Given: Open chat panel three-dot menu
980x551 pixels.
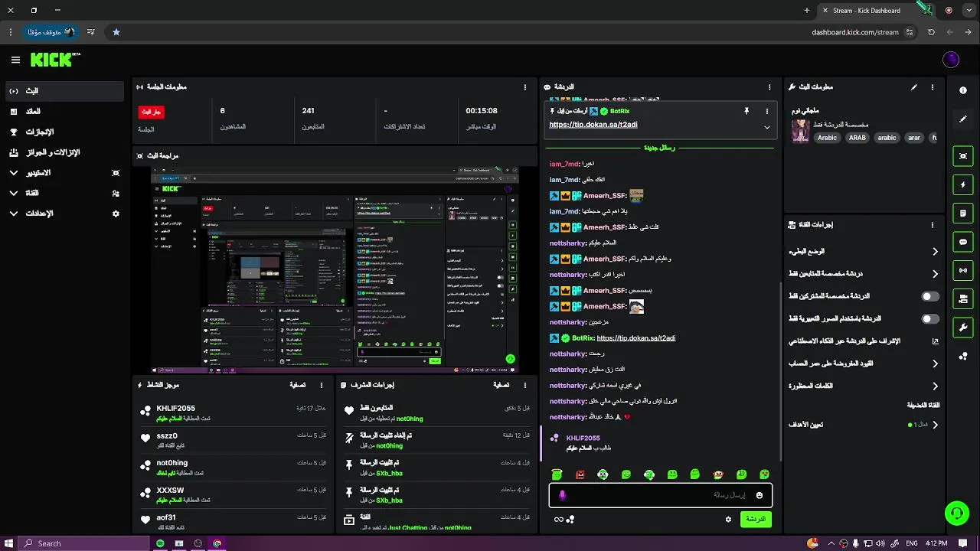Looking at the screenshot, I should 769,87.
